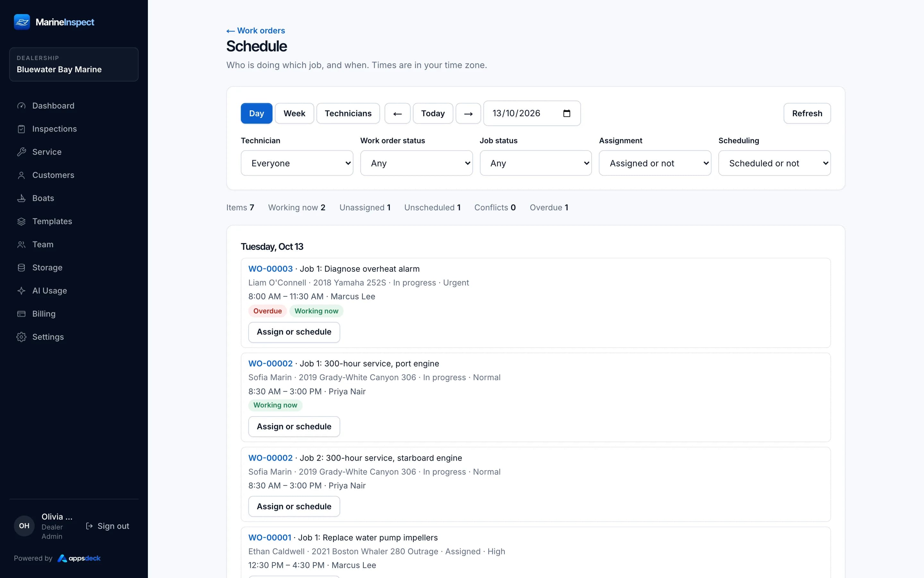Open the Billing menu item
Screen dimensions: 924x578
[x=74, y=314]
